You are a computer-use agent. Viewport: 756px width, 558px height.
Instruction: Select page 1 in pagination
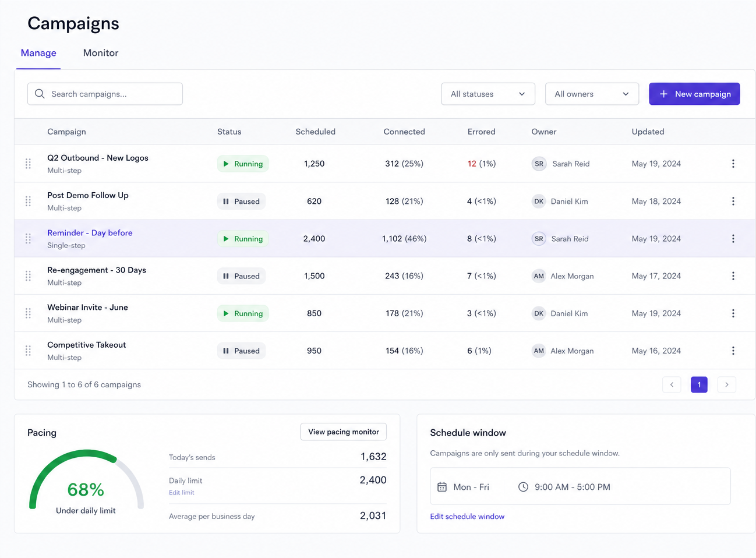[x=699, y=384]
